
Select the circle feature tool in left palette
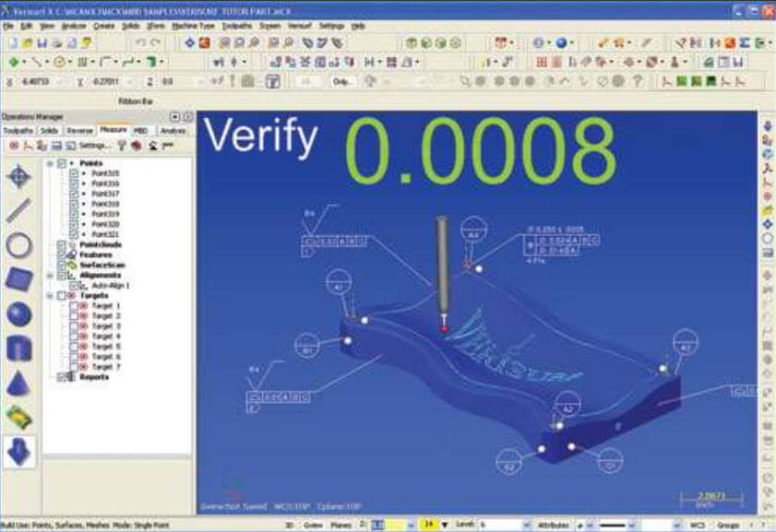click(18, 244)
